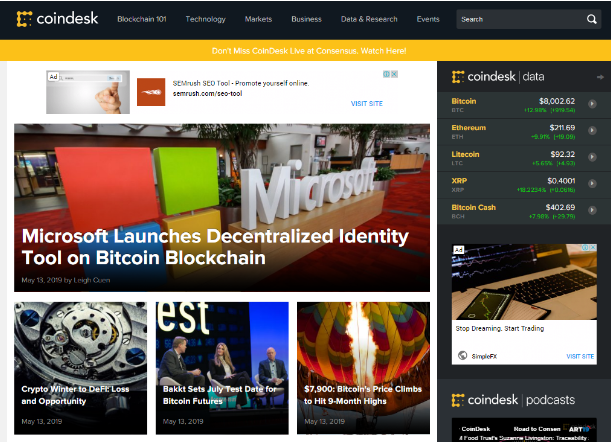Screen dimensions: 611x442
Task: Click the SEMrush ad thumbnail image
Action: click(x=88, y=92)
